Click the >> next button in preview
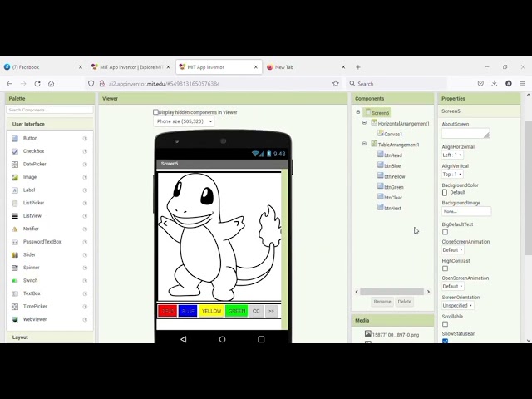Screen dimensions: 532x399 tap(271, 311)
